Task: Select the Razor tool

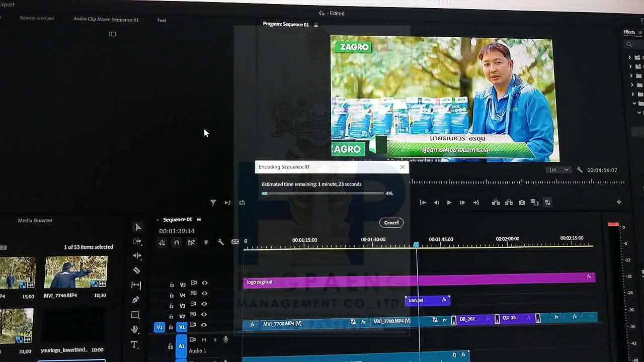Action: (136, 270)
